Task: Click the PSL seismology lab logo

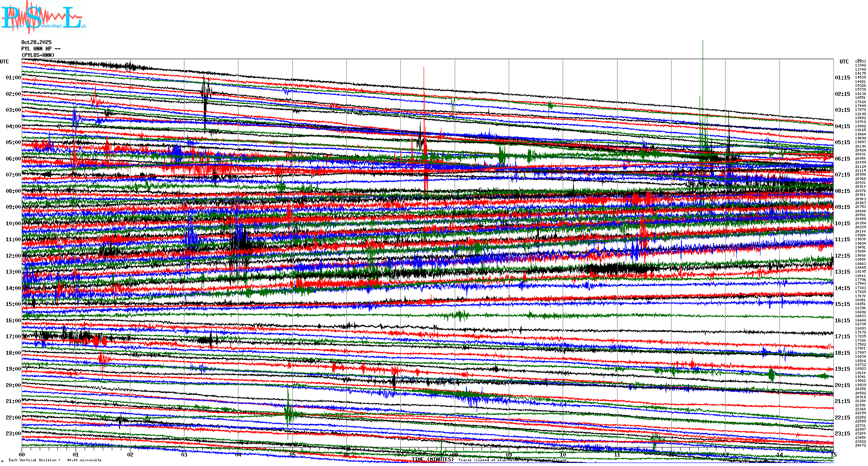Action: (x=43, y=17)
